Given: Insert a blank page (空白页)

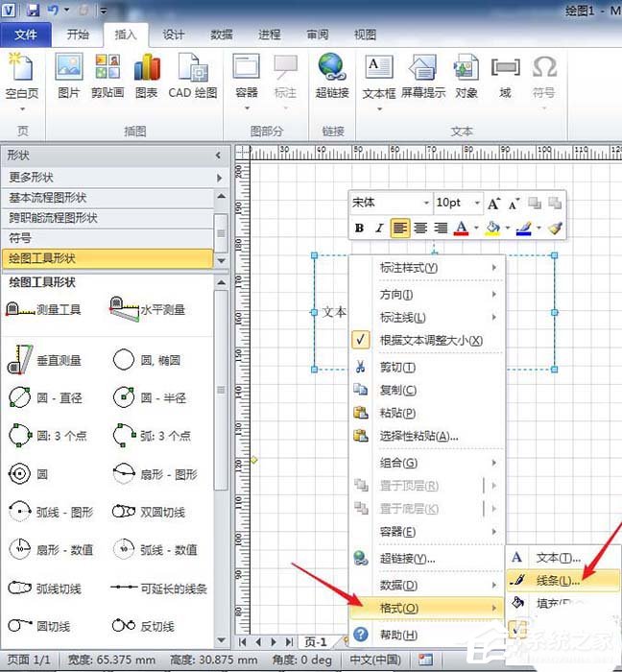Looking at the screenshot, I should click(x=21, y=82).
